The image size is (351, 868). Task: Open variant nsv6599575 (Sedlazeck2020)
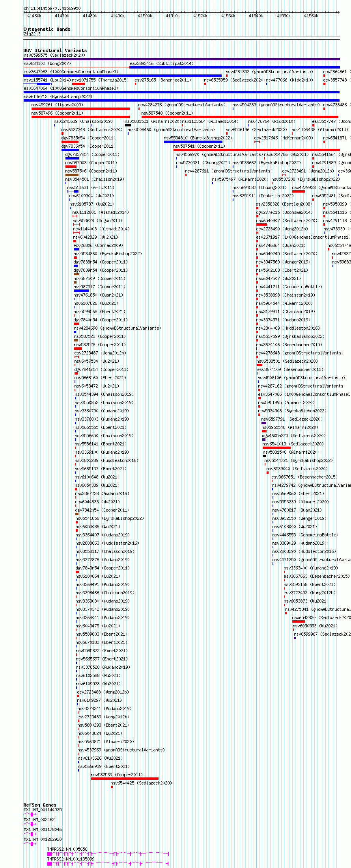[54, 55]
